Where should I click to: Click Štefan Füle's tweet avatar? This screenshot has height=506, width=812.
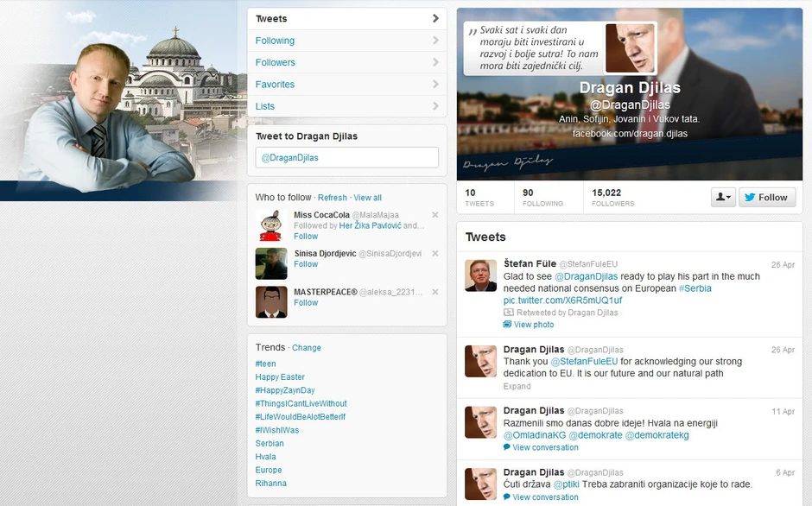(480, 275)
